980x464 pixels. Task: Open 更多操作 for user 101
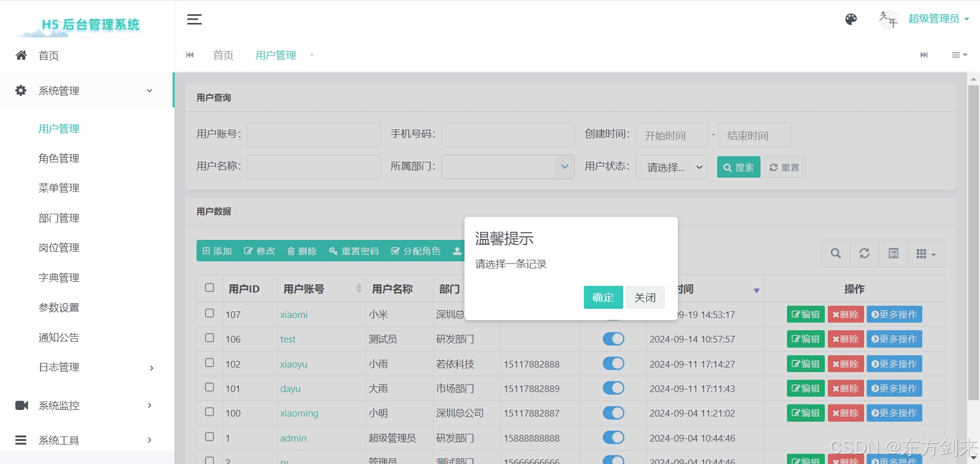894,388
